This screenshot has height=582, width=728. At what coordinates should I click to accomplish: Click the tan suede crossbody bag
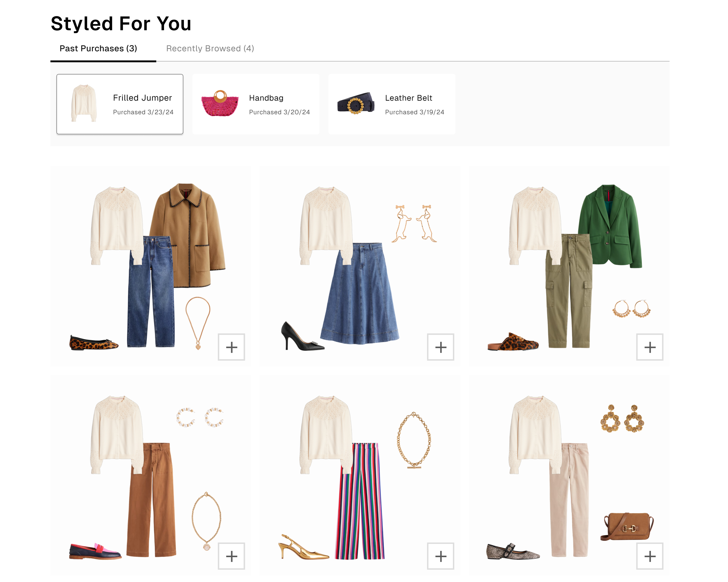click(x=627, y=527)
